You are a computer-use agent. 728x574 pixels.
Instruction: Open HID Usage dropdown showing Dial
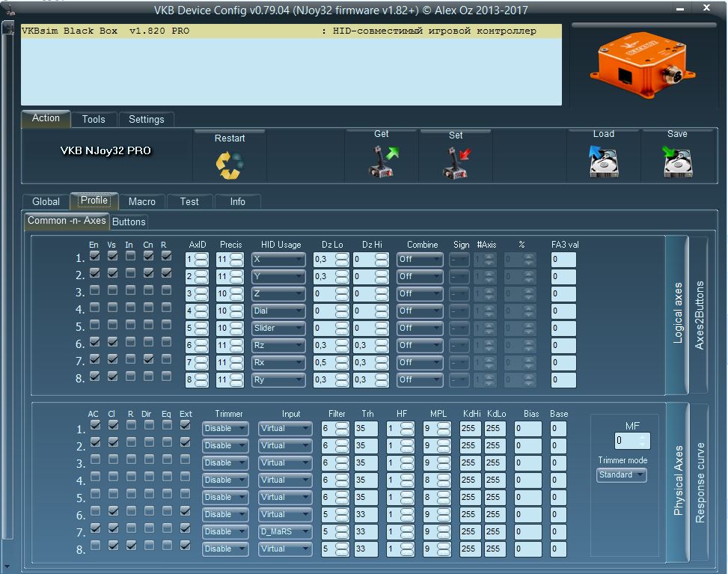pyautogui.click(x=278, y=311)
